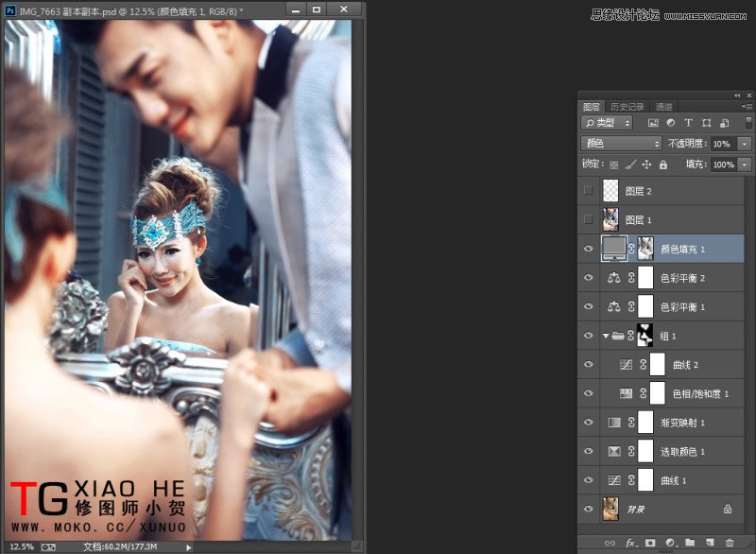The image size is (756, 554).
Task: Show the hidden 图层 1 layer
Action: pos(589,219)
